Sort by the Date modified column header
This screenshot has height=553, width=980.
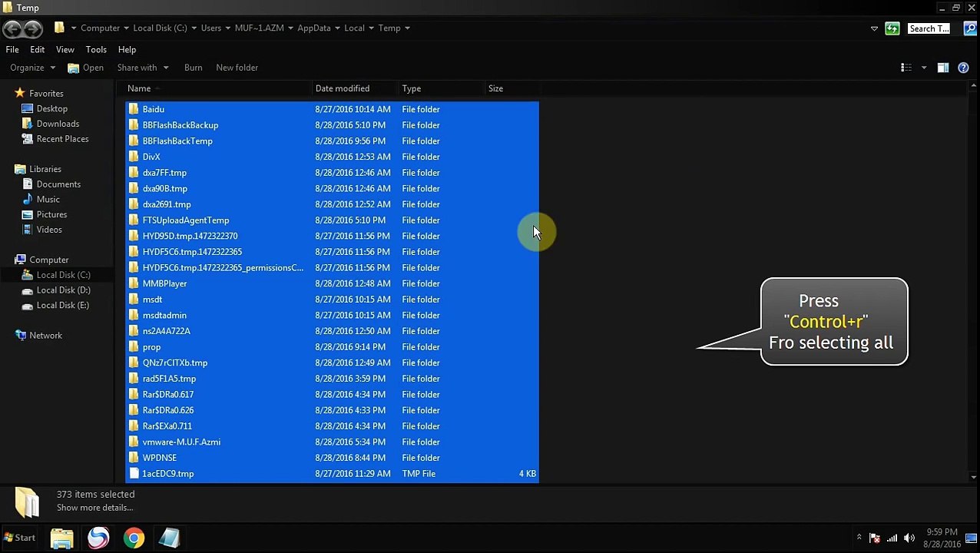click(x=356, y=88)
